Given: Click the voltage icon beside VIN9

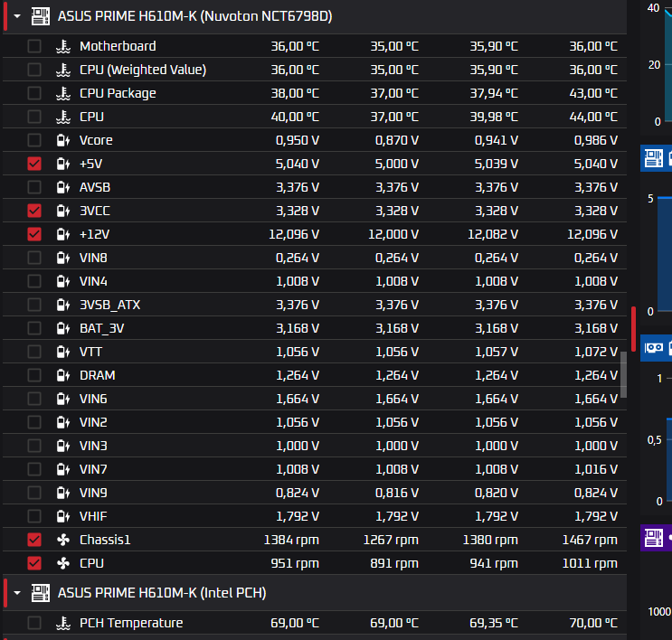Looking at the screenshot, I should [x=63, y=493].
